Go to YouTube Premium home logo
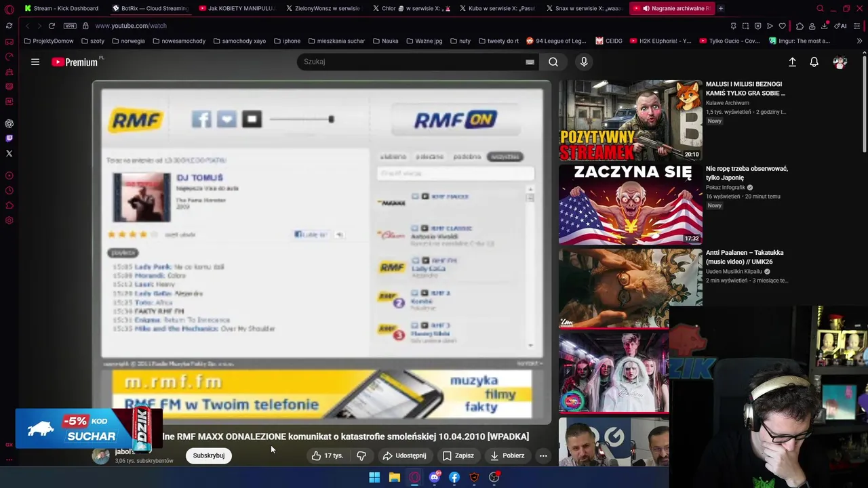Image resolution: width=868 pixels, height=488 pixels. pyautogui.click(x=75, y=62)
